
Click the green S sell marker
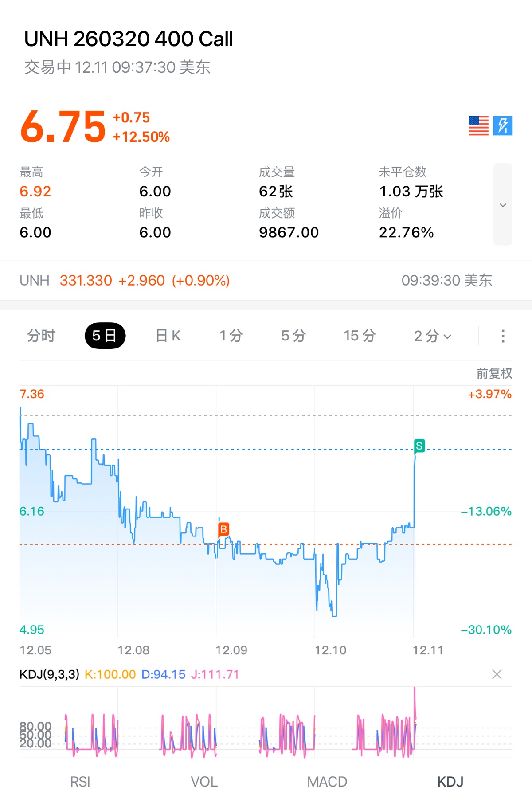click(419, 446)
